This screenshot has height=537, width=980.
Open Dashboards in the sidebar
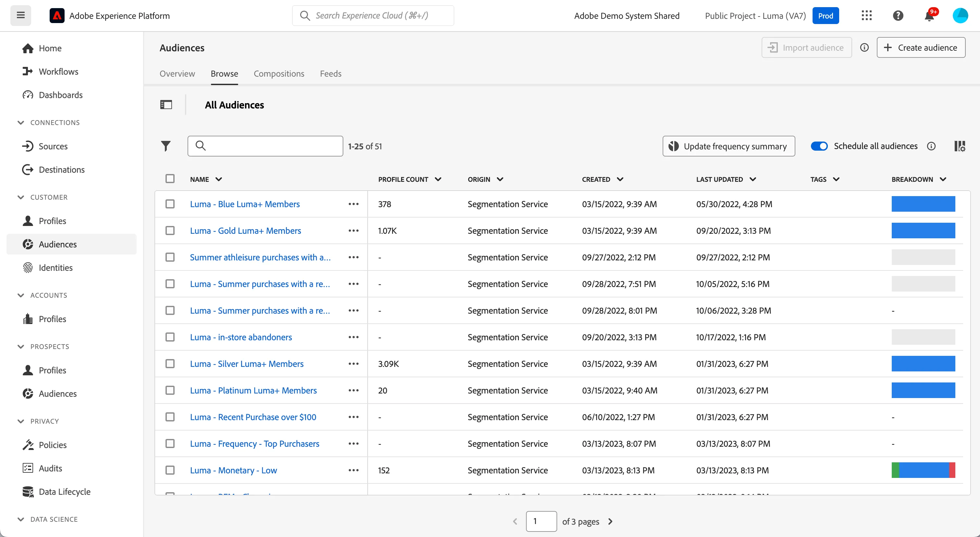60,95
